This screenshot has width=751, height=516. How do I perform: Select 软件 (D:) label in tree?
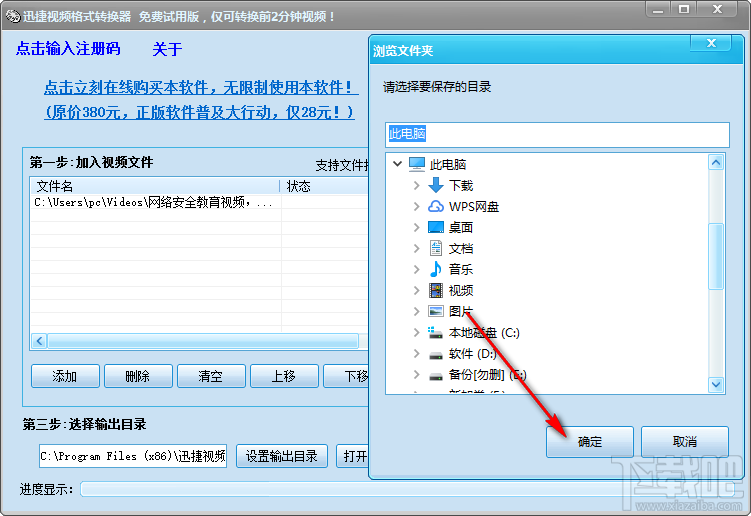point(472,354)
